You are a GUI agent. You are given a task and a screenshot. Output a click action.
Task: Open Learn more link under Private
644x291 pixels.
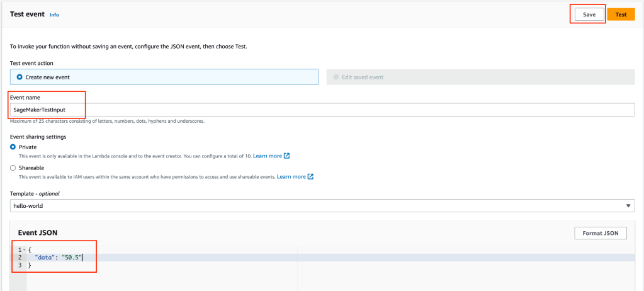tap(267, 156)
